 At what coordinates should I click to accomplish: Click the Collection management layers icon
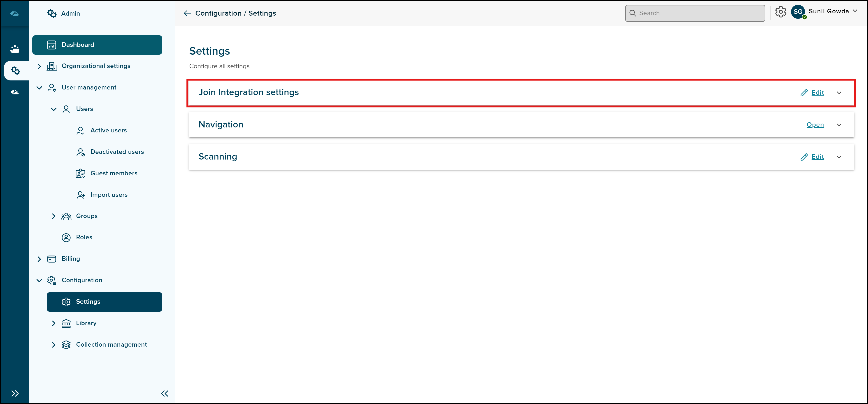pyautogui.click(x=66, y=344)
